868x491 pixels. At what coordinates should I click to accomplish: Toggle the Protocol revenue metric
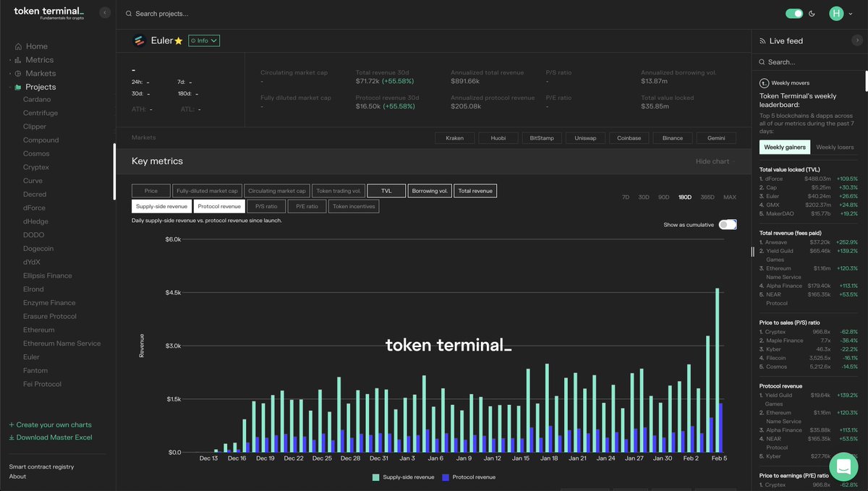click(x=219, y=206)
